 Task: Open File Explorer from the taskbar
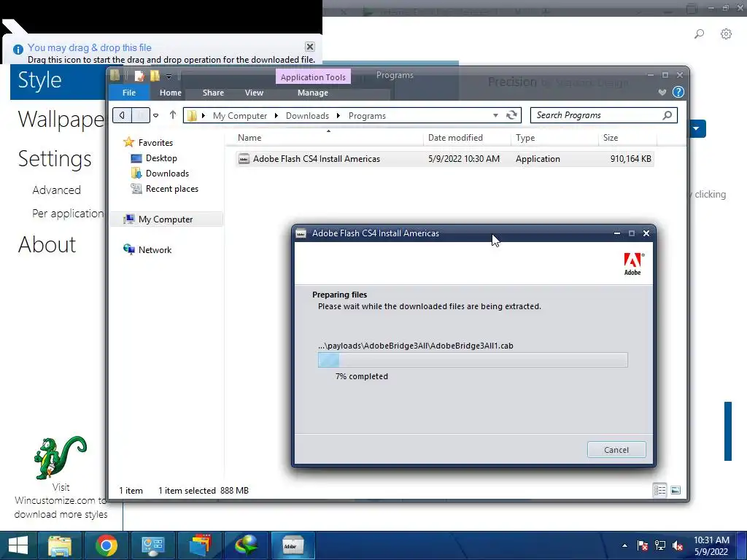(x=60, y=545)
